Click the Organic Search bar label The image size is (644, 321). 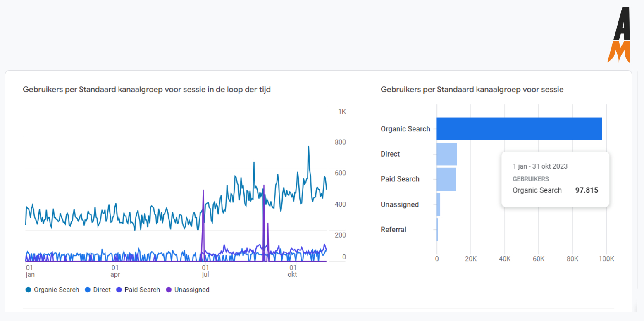405,129
